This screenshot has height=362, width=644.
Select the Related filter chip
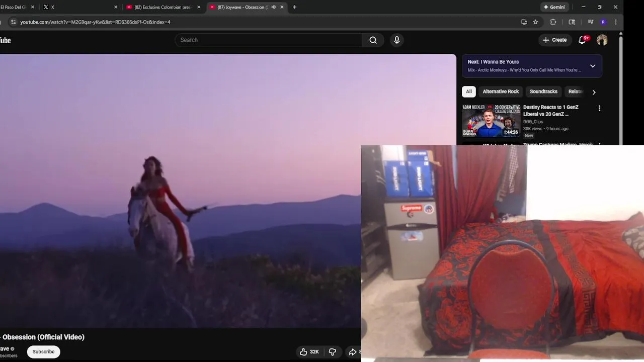[575, 92]
